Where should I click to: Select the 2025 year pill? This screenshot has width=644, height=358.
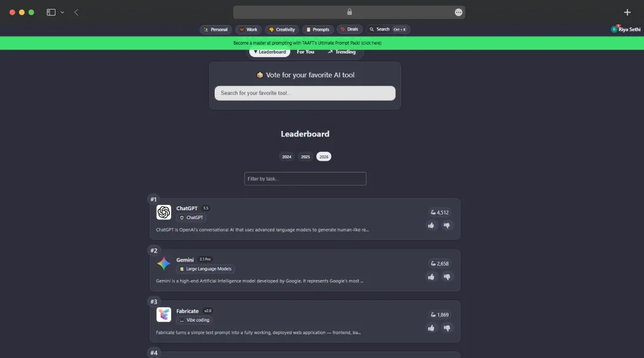pyautogui.click(x=305, y=156)
